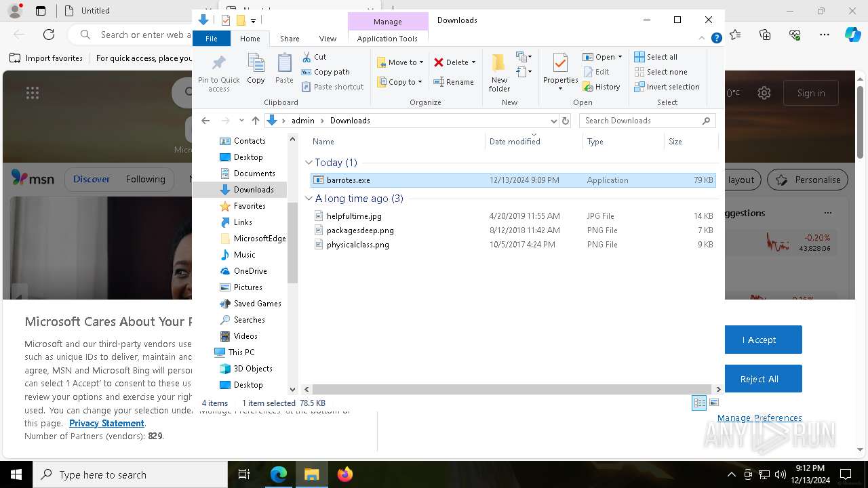
Task: Create a New folder
Action: click(499, 73)
